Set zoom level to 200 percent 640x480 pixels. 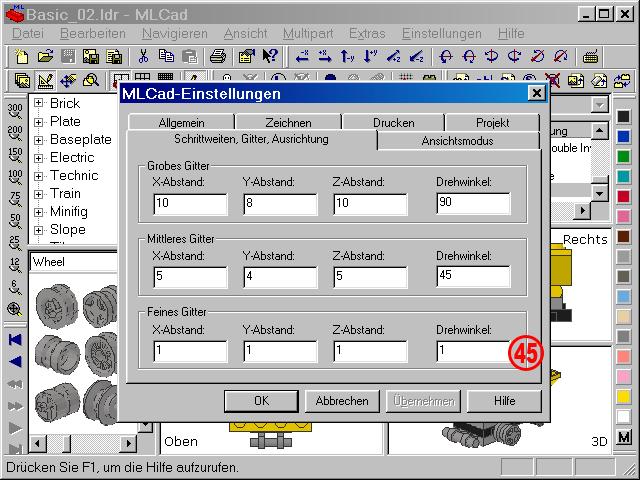pos(15,133)
